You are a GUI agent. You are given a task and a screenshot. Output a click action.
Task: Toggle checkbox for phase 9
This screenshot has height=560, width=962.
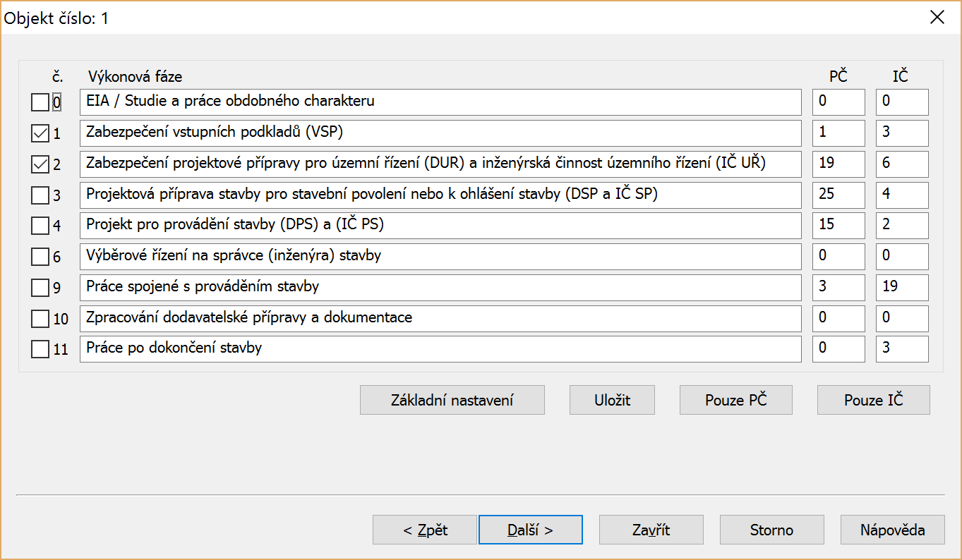click(40, 288)
